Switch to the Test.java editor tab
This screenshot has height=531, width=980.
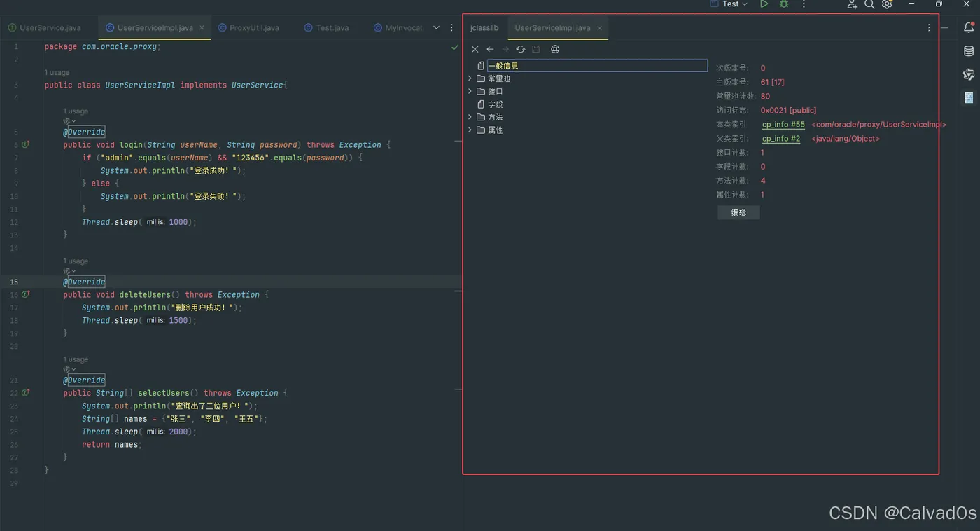click(326, 28)
